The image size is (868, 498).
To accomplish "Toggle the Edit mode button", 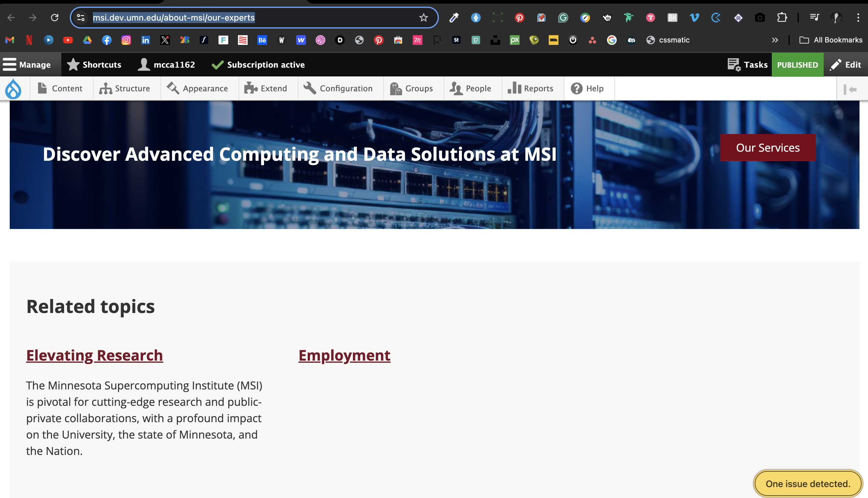I will pos(846,65).
